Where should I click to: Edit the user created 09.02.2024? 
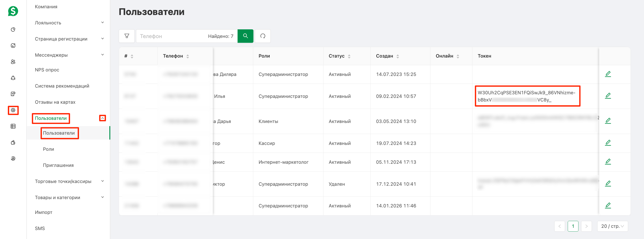tap(608, 96)
